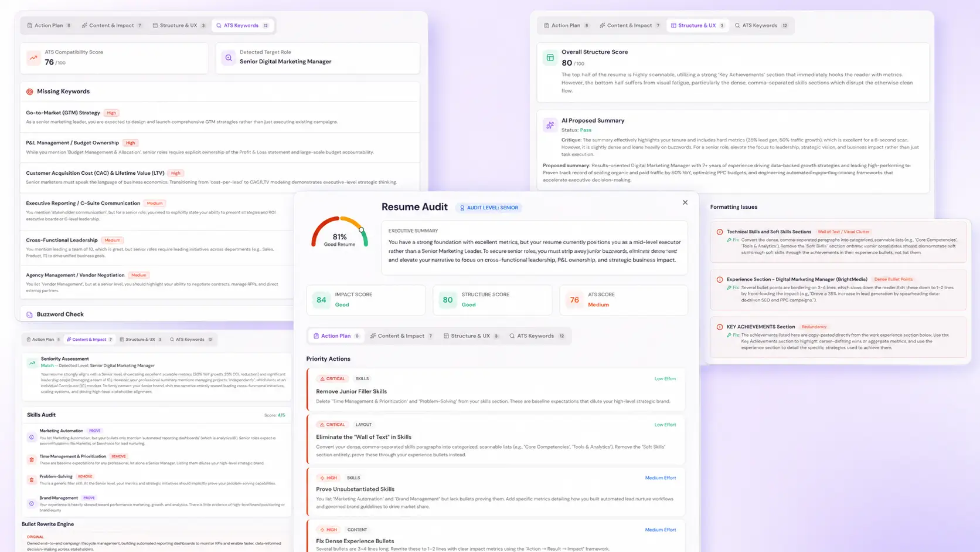Click the Senior Digital Marketing Manager target role
The width and height of the screenshot is (980, 552).
pyautogui.click(x=285, y=62)
